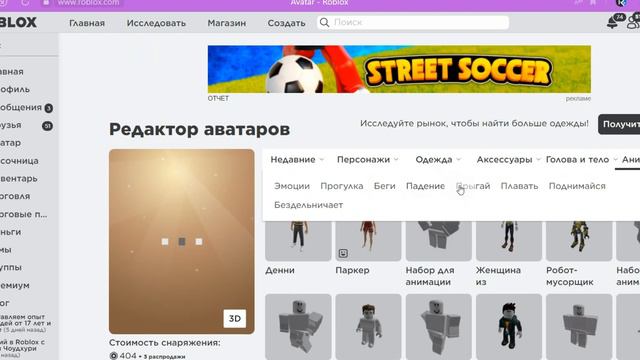
Task: Click the search magnifier icon
Action: [324, 22]
